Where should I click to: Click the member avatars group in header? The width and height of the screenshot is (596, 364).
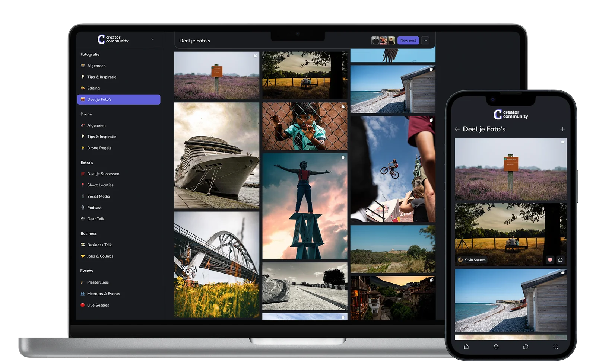[383, 41]
